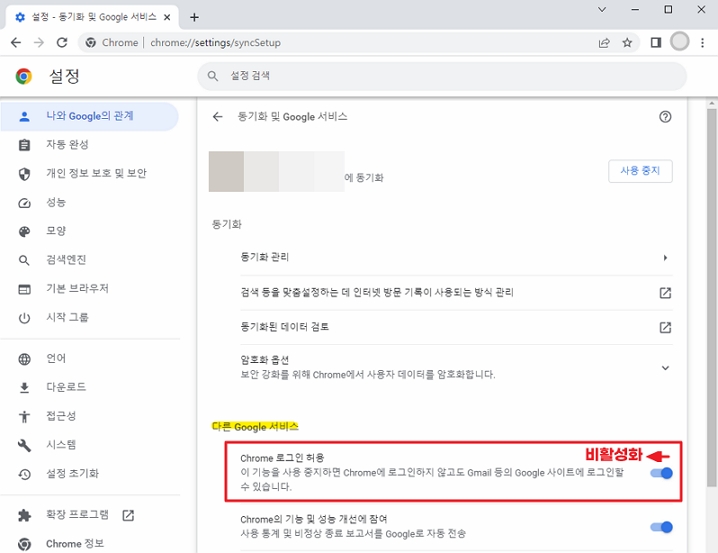The image size is (718, 553).
Task: Open the external link for 인터넷 방문 기록 관리
Action: [665, 293]
